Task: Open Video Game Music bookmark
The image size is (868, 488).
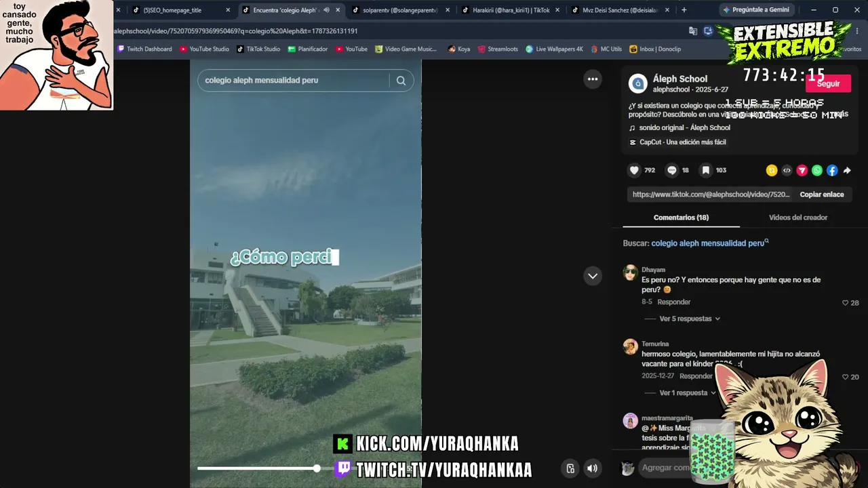Action: [406, 49]
